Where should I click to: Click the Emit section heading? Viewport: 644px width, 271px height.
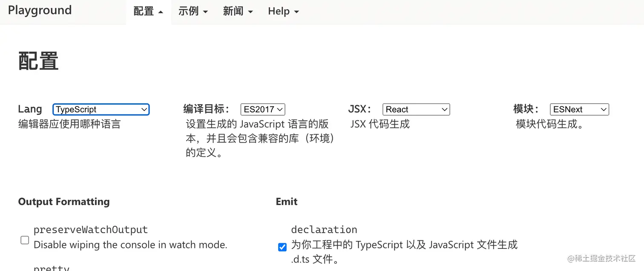pyautogui.click(x=287, y=202)
